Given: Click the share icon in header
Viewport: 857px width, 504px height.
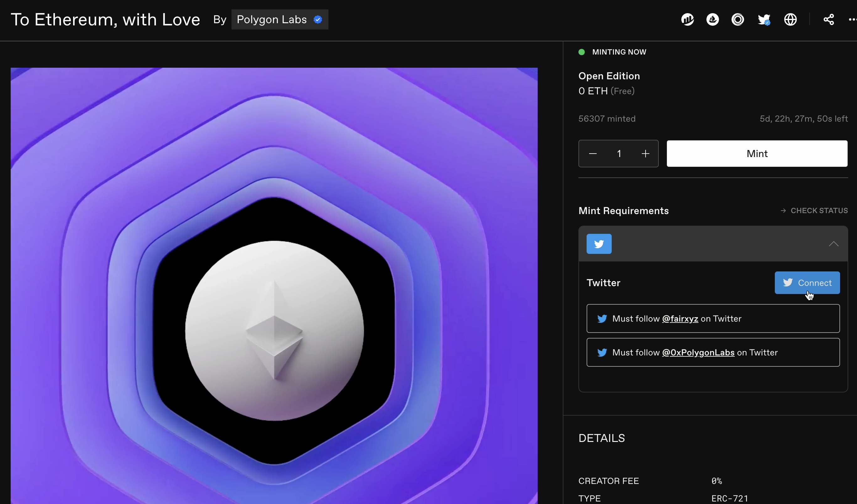Looking at the screenshot, I should click(x=828, y=19).
